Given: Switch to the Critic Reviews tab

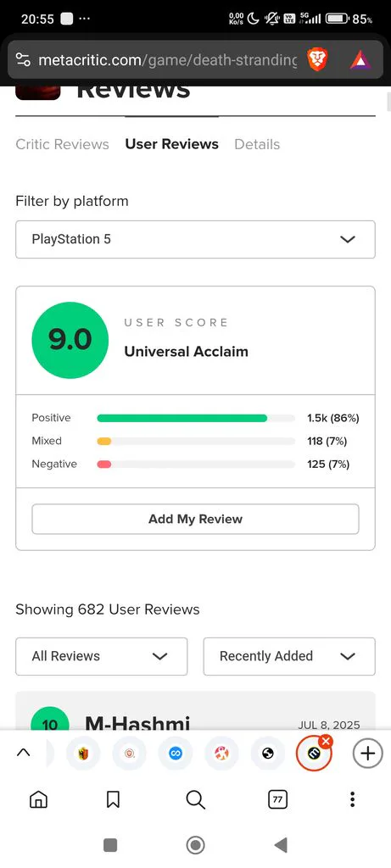Looking at the screenshot, I should point(62,144).
